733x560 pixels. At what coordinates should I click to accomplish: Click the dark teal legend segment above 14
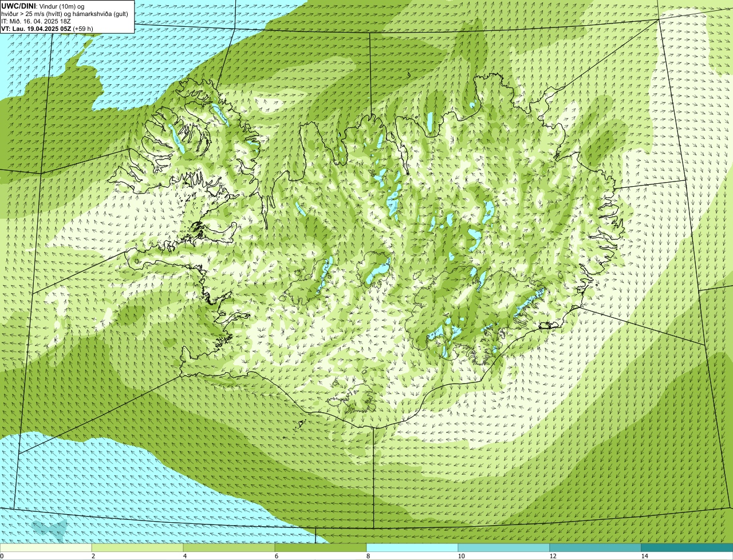687,547
